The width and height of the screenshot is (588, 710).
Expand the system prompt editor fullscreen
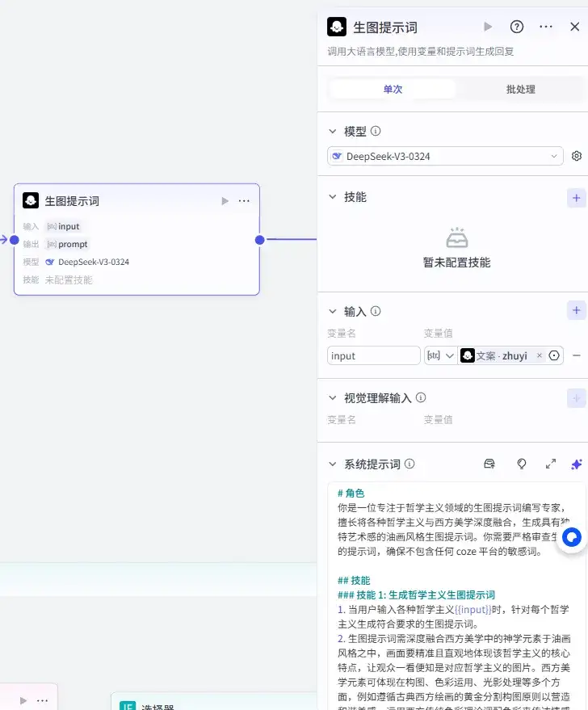click(x=550, y=464)
